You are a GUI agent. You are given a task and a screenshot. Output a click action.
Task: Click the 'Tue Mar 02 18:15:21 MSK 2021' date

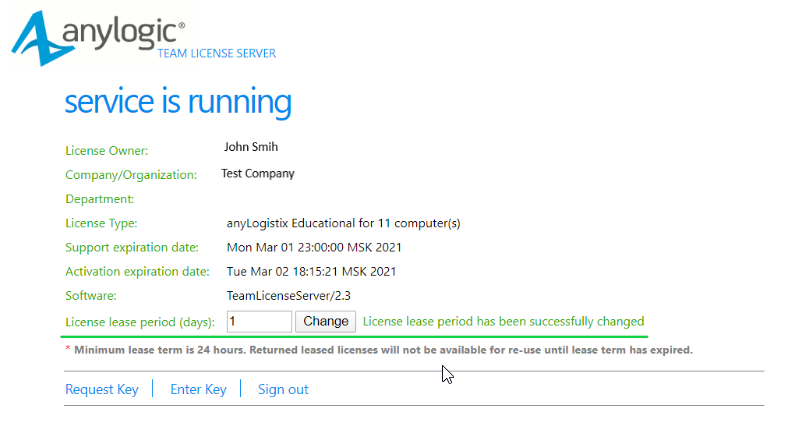tap(311, 271)
